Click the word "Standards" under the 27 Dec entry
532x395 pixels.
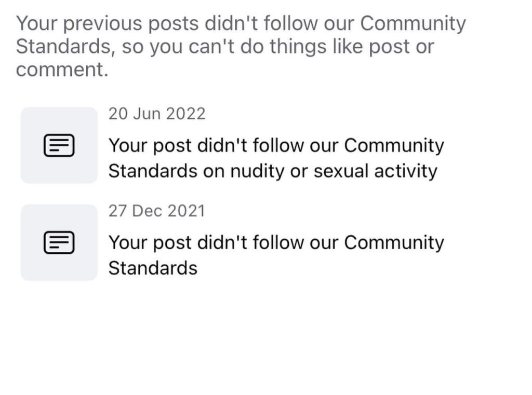153,268
